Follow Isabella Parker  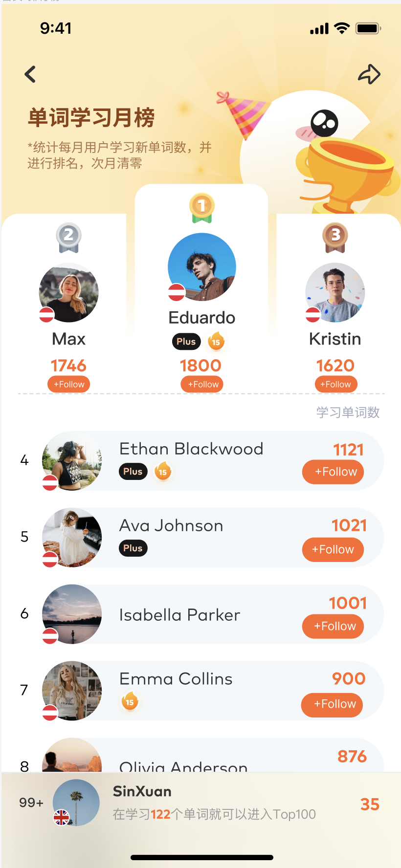[x=333, y=627]
